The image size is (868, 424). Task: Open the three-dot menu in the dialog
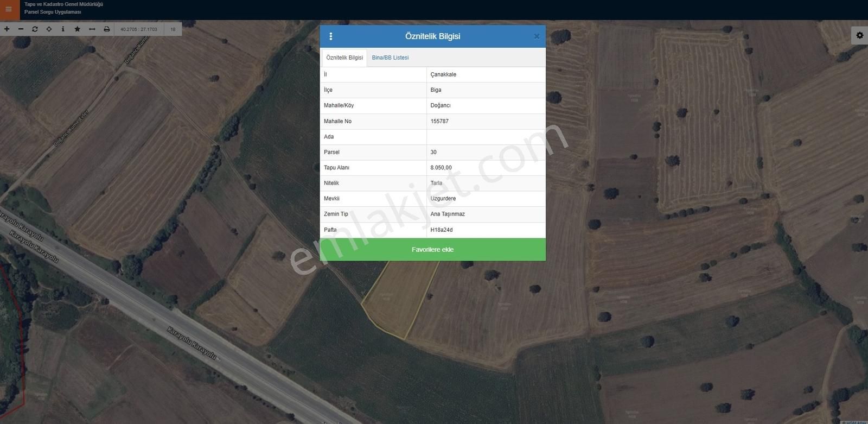click(331, 36)
